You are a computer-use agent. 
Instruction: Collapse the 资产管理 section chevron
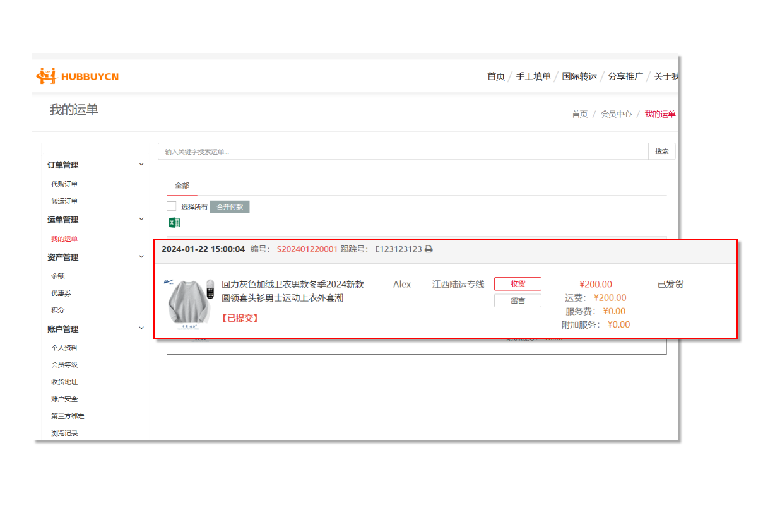(x=141, y=257)
